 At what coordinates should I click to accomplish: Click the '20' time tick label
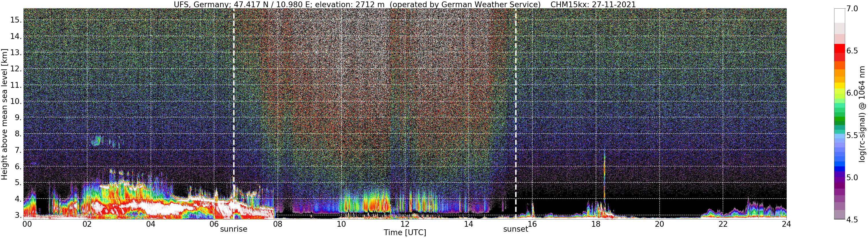tap(659, 224)
